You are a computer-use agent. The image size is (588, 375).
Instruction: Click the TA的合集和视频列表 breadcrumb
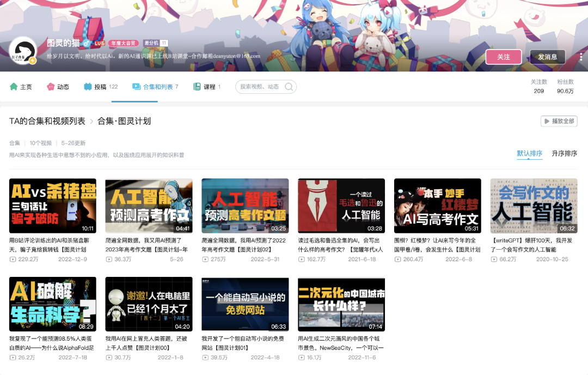pos(47,121)
